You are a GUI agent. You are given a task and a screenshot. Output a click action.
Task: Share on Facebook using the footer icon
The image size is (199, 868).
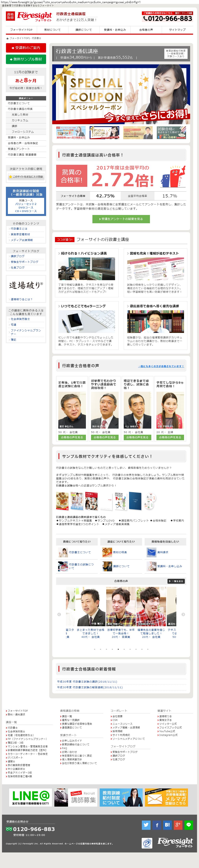[x=157, y=825]
